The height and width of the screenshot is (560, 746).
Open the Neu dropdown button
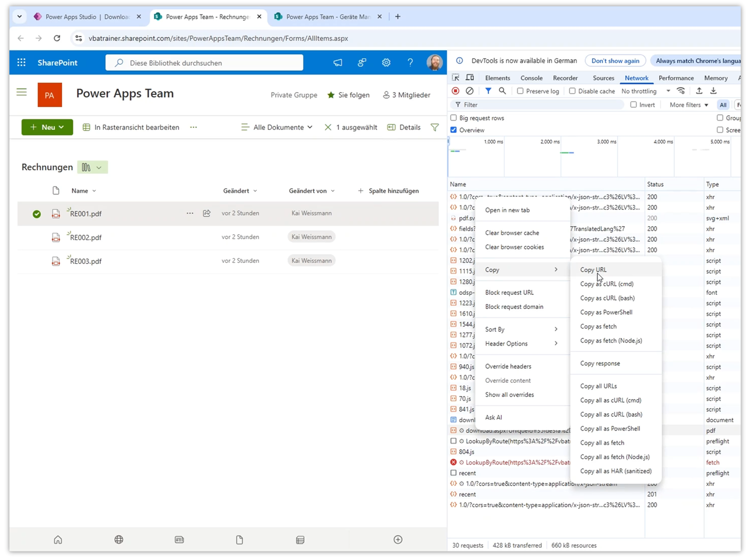(x=47, y=127)
